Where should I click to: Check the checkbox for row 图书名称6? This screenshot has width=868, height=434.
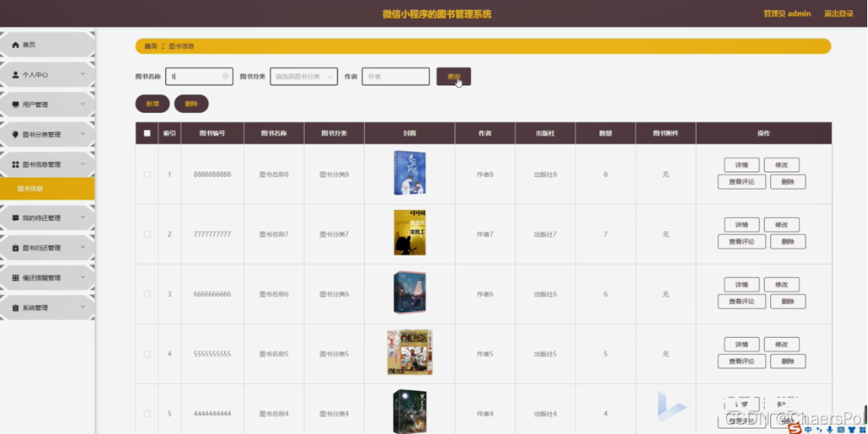pos(146,294)
